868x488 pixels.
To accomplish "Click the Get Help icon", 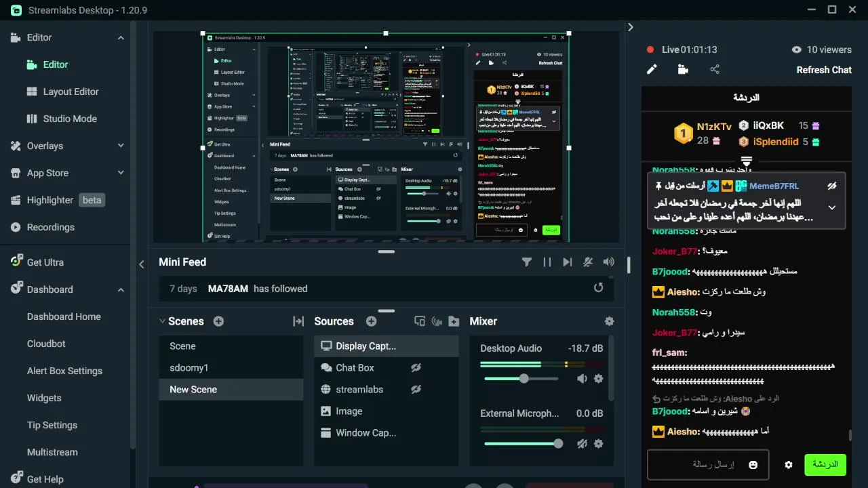I will point(16,479).
